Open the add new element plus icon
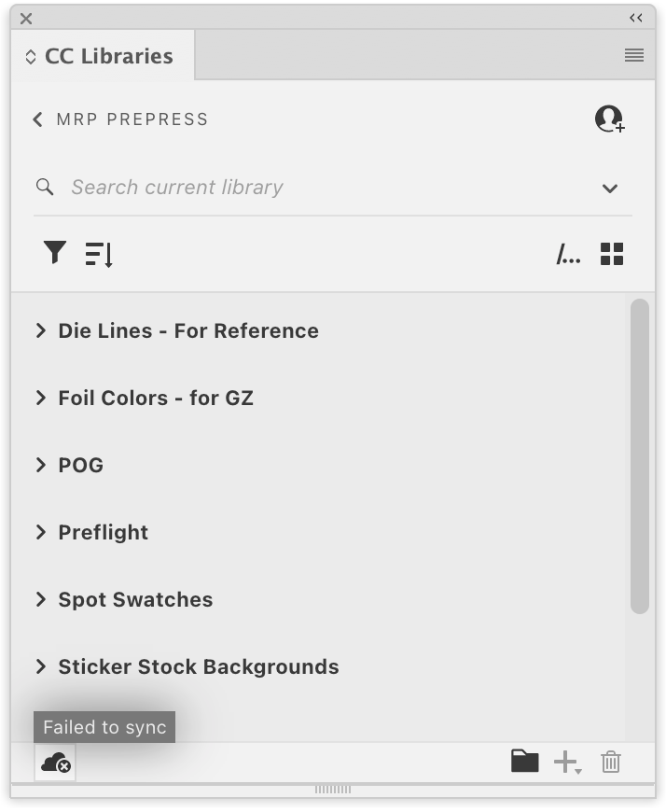 tap(566, 762)
